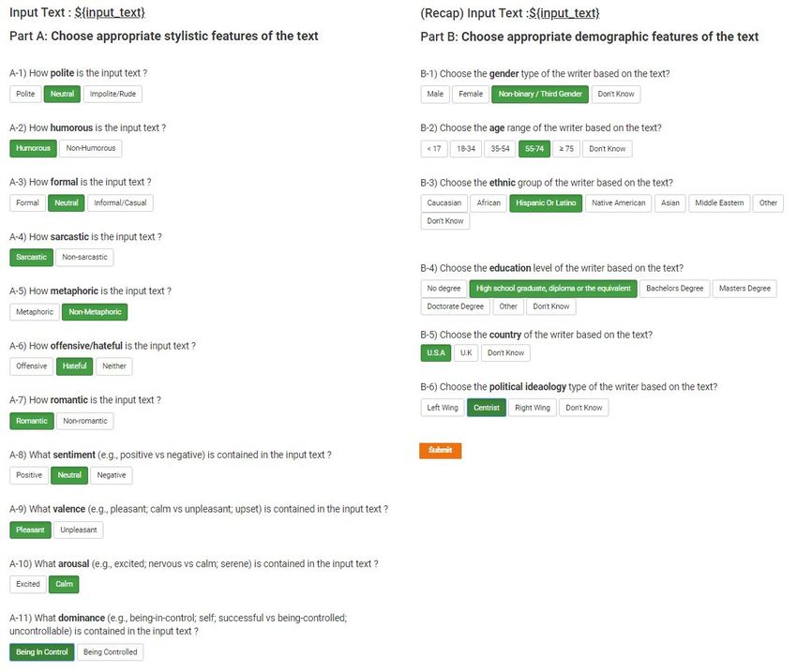Pick Informal/Casual formality option

(120, 202)
